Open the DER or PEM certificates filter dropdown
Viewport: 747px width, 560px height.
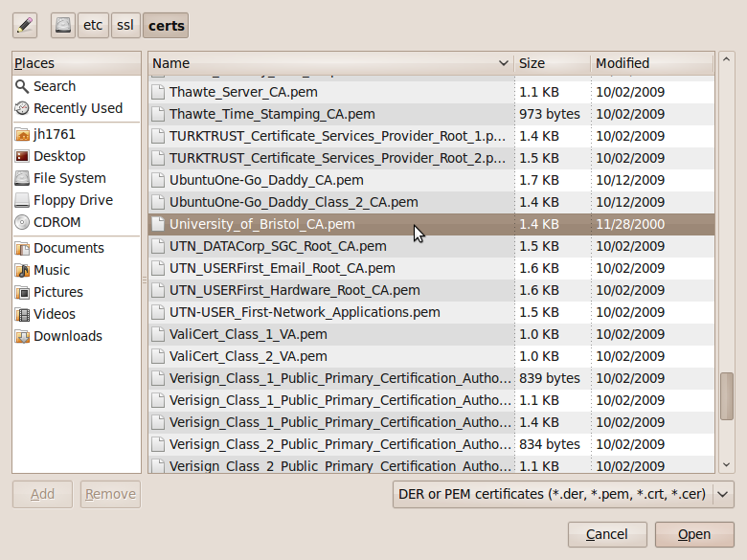[x=563, y=494]
